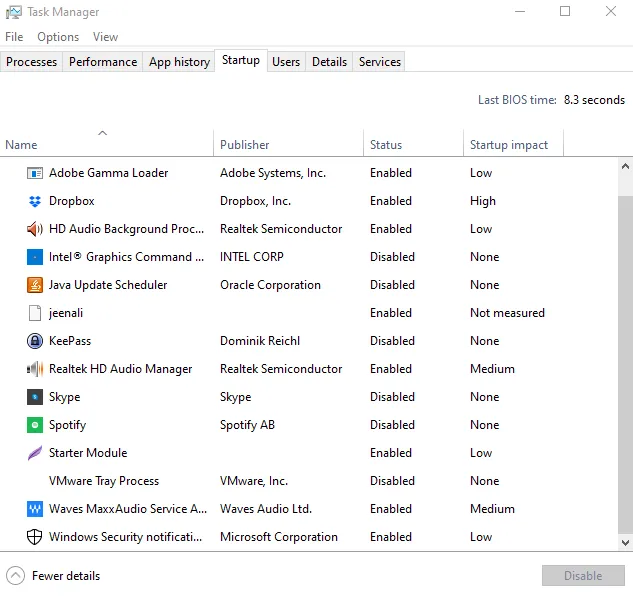
Task: Select the Adobe Gamma Loader icon
Action: (x=35, y=173)
